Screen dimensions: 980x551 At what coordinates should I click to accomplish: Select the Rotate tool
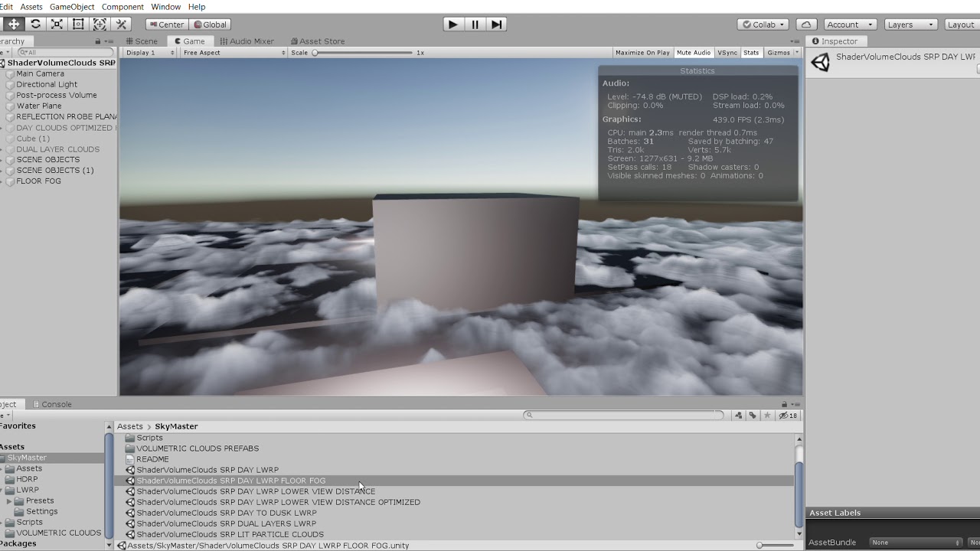[35, 24]
